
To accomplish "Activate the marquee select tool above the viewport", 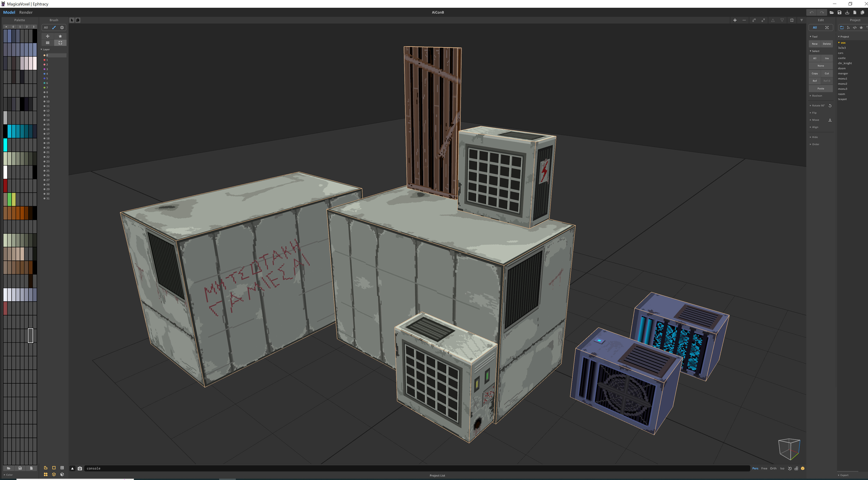I will click(72, 20).
